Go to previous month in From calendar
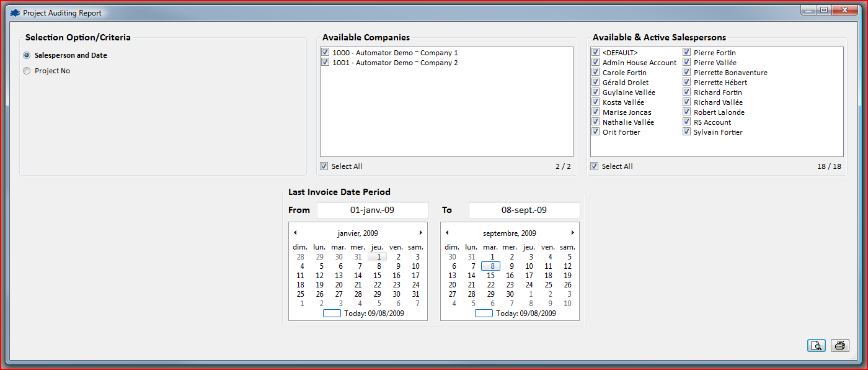Viewport: 868px width, 370px height. pos(295,233)
